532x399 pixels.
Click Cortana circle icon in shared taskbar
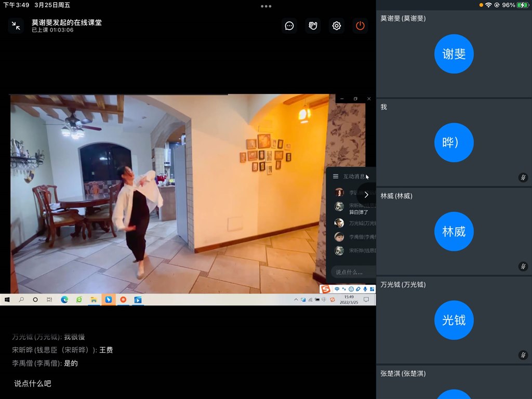pyautogui.click(x=35, y=300)
